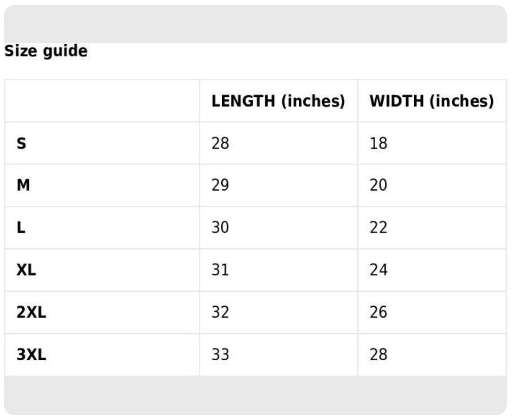This screenshot has height=420, width=512.
Task: Click length value 30 in L row
Action: click(220, 228)
